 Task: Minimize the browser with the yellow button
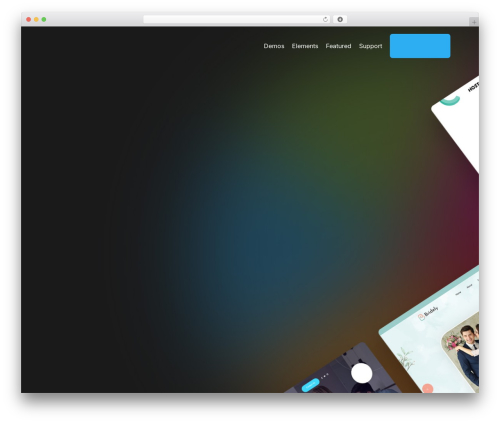tap(36, 19)
